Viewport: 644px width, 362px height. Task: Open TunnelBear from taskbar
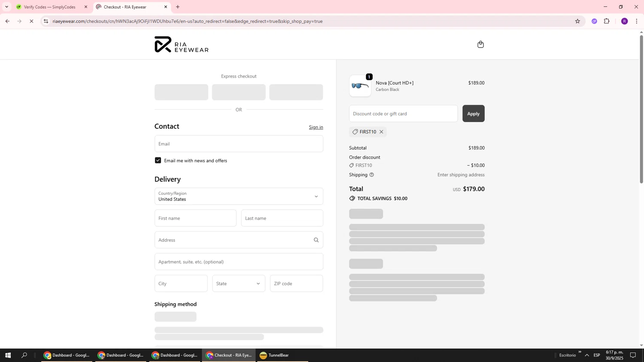click(282, 355)
